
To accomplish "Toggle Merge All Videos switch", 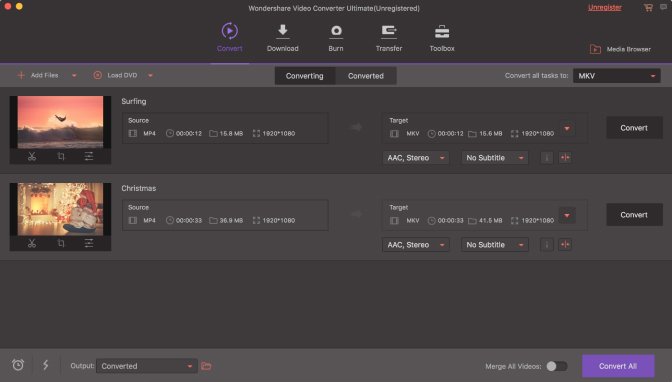I will tap(557, 366).
